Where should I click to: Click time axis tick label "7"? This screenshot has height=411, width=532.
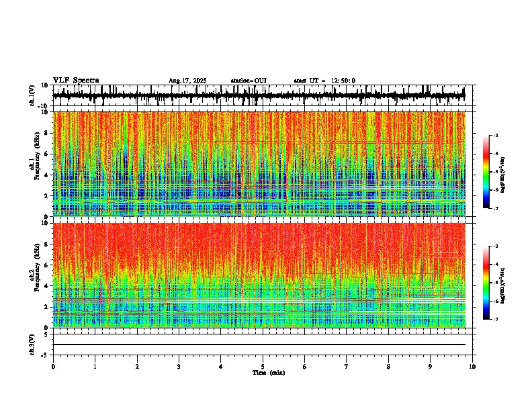pyautogui.click(x=347, y=367)
